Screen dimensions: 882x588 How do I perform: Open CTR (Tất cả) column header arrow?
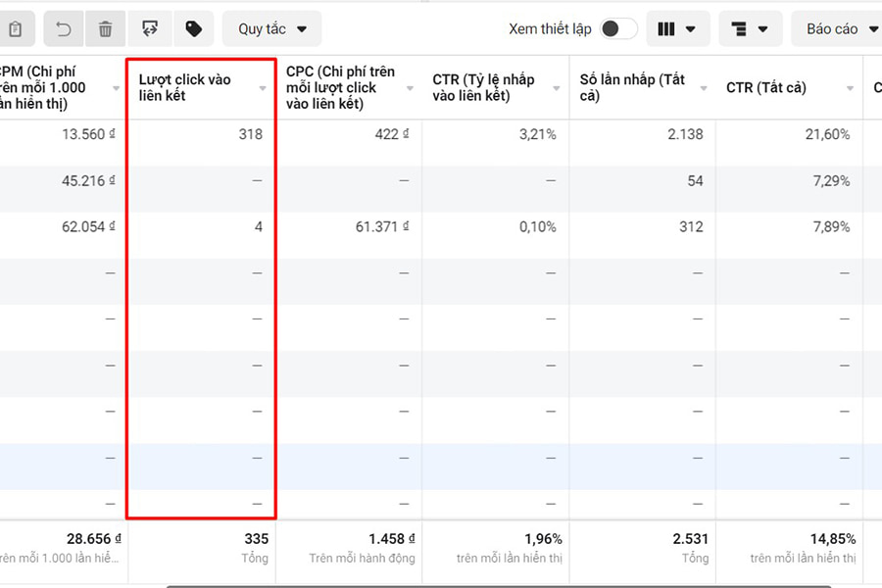(x=850, y=88)
